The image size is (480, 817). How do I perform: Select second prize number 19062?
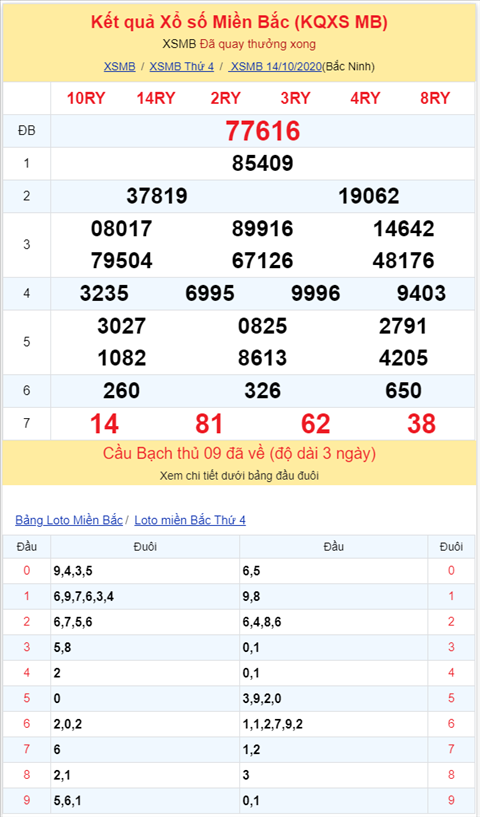tap(369, 196)
